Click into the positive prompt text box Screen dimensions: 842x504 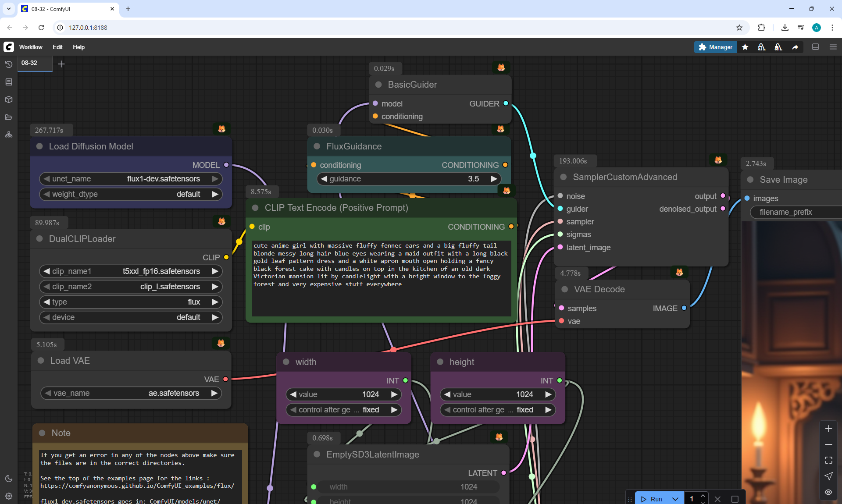tap(381, 278)
